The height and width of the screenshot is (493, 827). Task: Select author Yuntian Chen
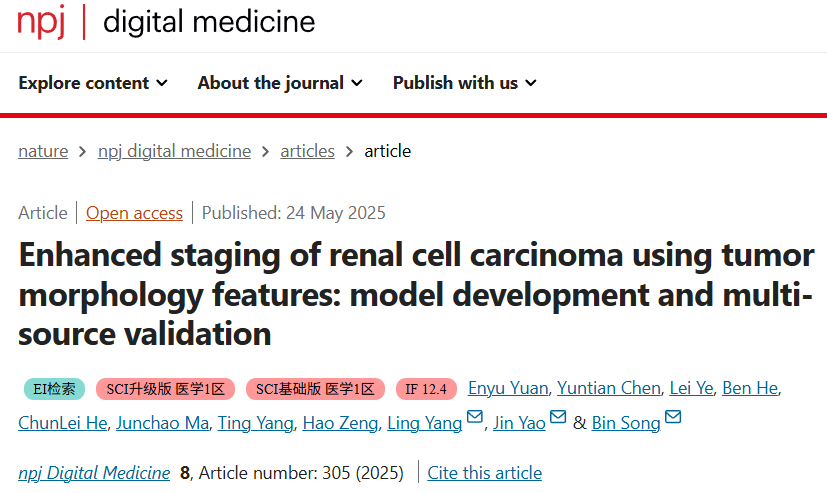tap(609, 388)
